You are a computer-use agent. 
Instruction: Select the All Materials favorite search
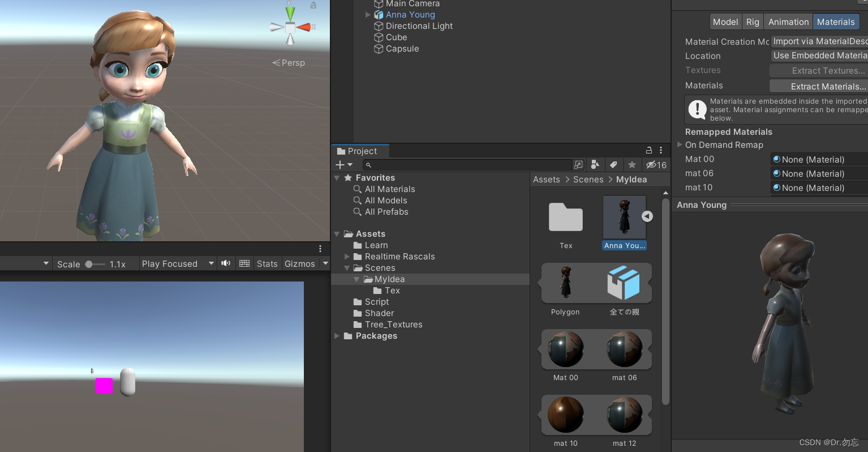[x=390, y=189]
